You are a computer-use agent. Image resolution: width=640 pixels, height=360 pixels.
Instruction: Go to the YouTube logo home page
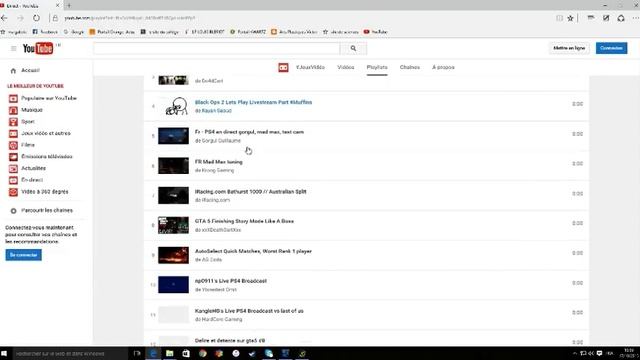pos(38,49)
